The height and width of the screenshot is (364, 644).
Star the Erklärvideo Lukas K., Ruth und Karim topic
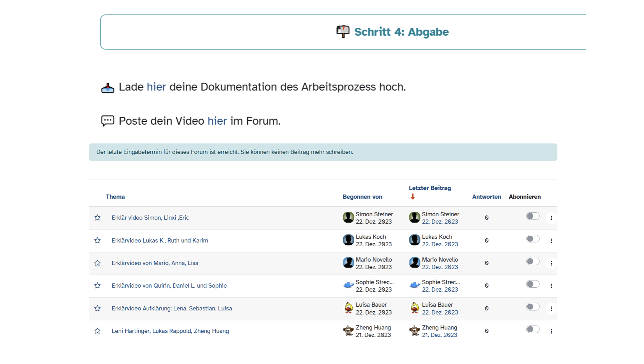tap(97, 240)
